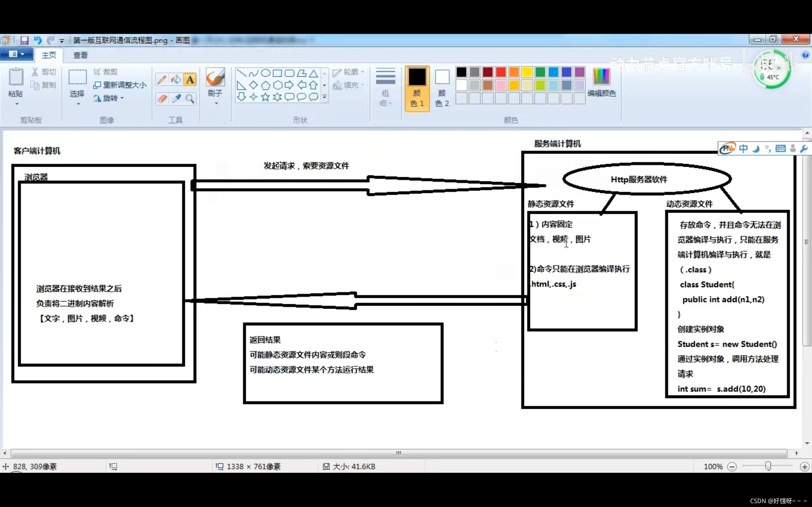Expand the shapes gallery with its down arrow
812x507 pixels.
tap(324, 97)
